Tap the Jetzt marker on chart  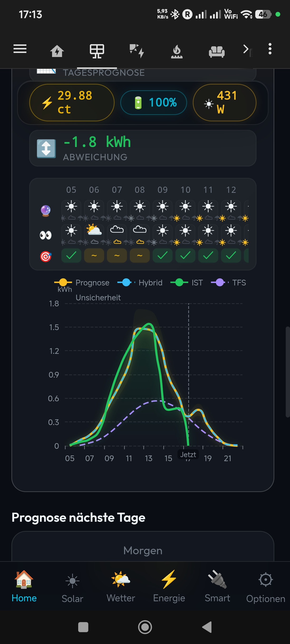coord(188,454)
